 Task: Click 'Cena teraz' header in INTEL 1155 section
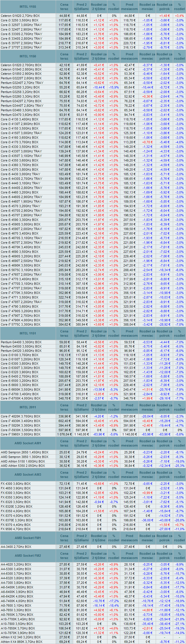point(64,7)
